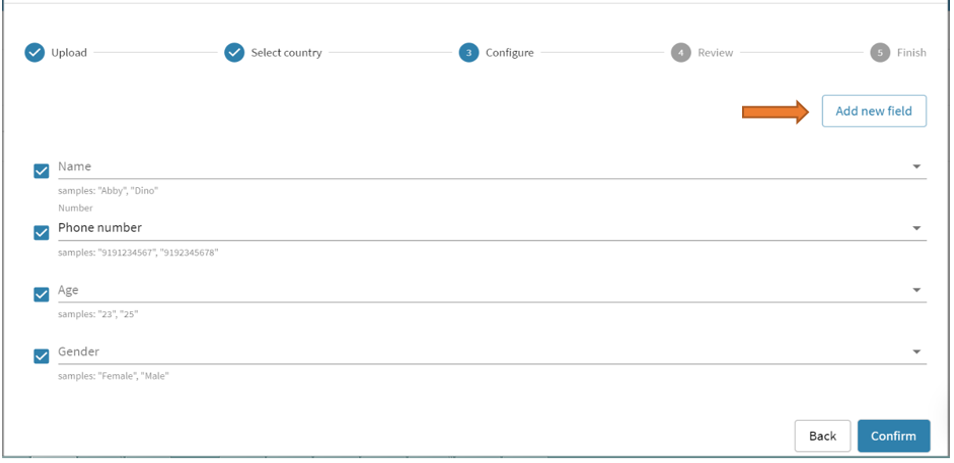The width and height of the screenshot is (954, 463).
Task: Click the Finish step number 5 icon
Action: pos(880,53)
